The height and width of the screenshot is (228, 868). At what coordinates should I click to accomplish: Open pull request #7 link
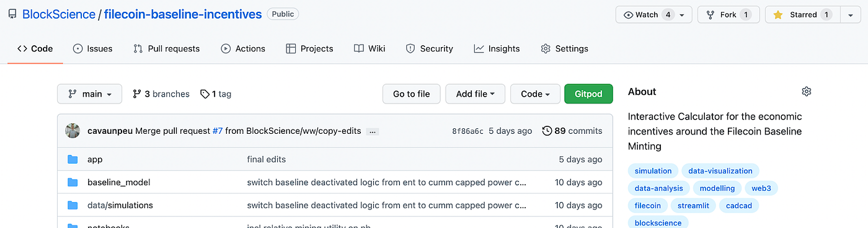(218, 131)
